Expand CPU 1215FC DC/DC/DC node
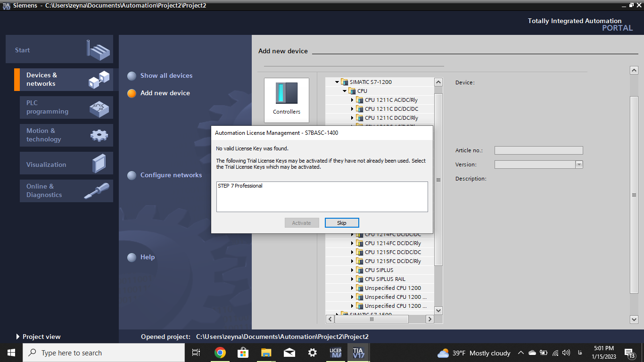 tap(352, 252)
